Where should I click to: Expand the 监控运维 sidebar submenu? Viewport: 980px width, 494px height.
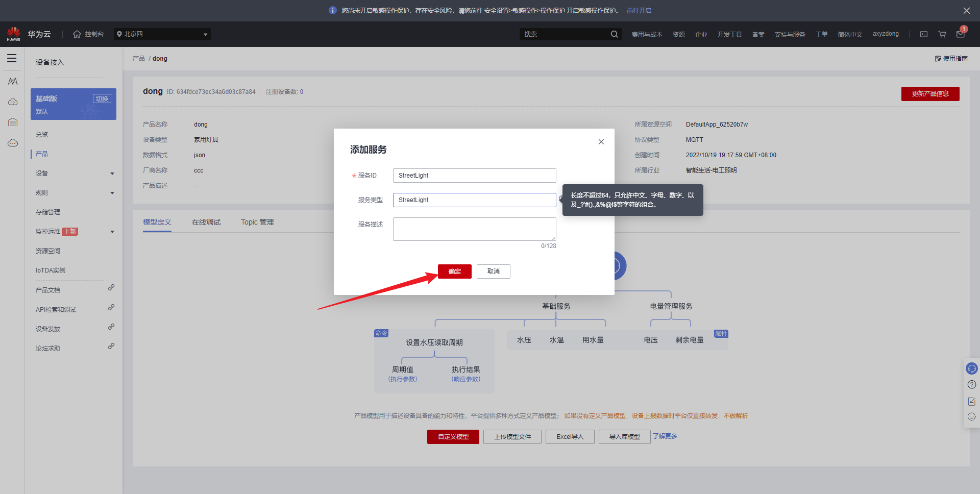112,232
